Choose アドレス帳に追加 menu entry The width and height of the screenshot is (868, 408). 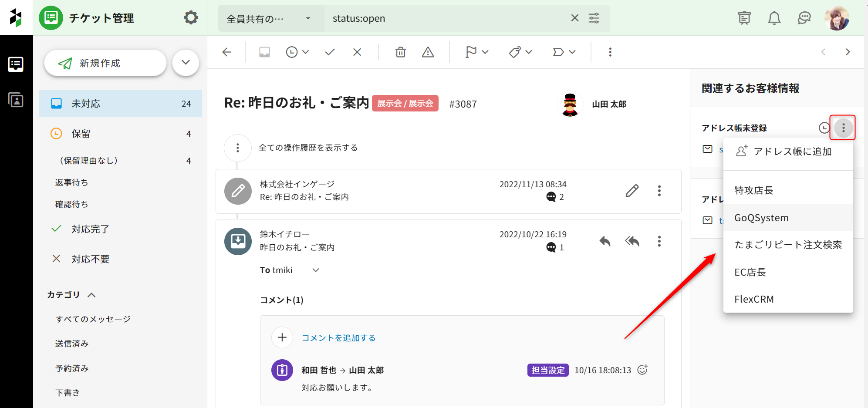coord(792,152)
